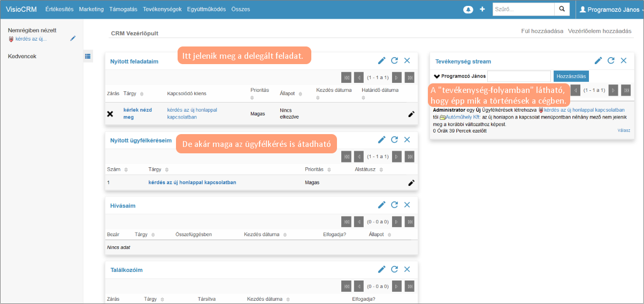Close the Hívásaim dashlet
This screenshot has height=304, width=644.
click(x=407, y=205)
